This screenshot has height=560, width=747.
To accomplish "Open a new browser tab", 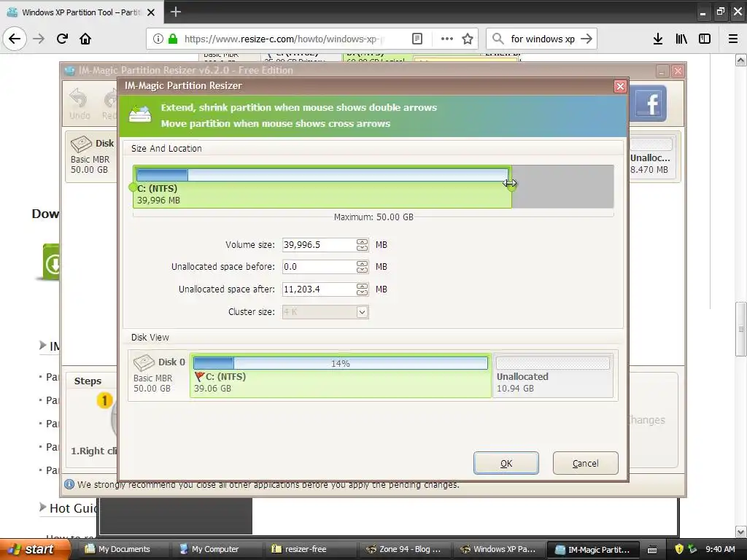I will pyautogui.click(x=175, y=12).
